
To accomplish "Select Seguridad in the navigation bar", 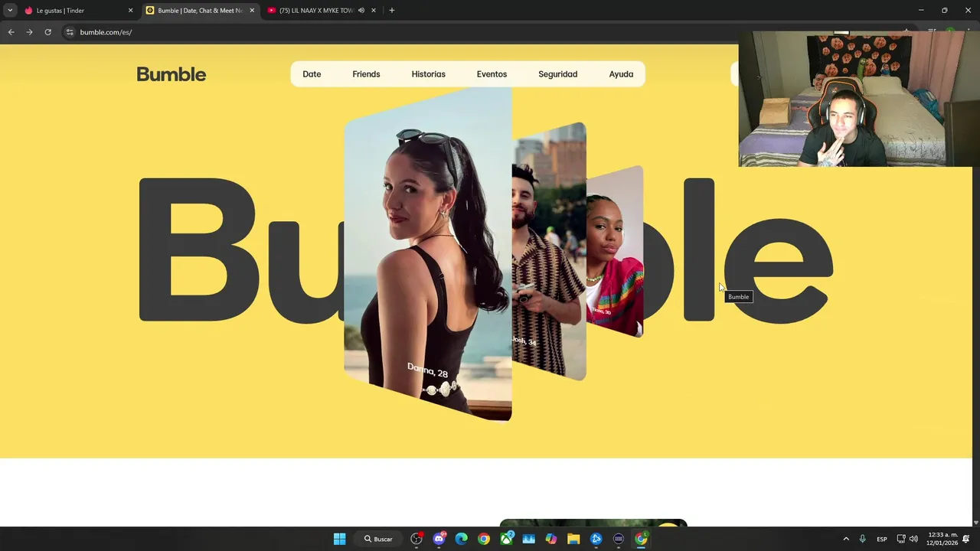I will point(557,74).
